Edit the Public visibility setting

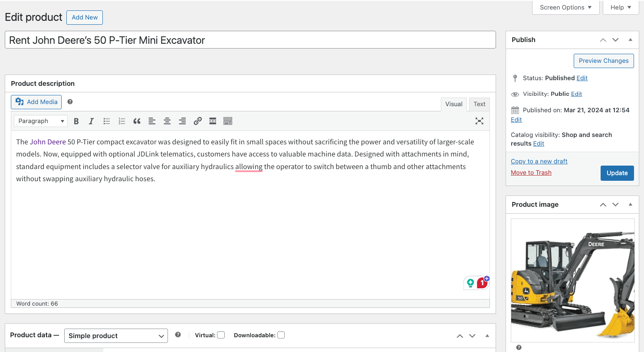tap(576, 94)
